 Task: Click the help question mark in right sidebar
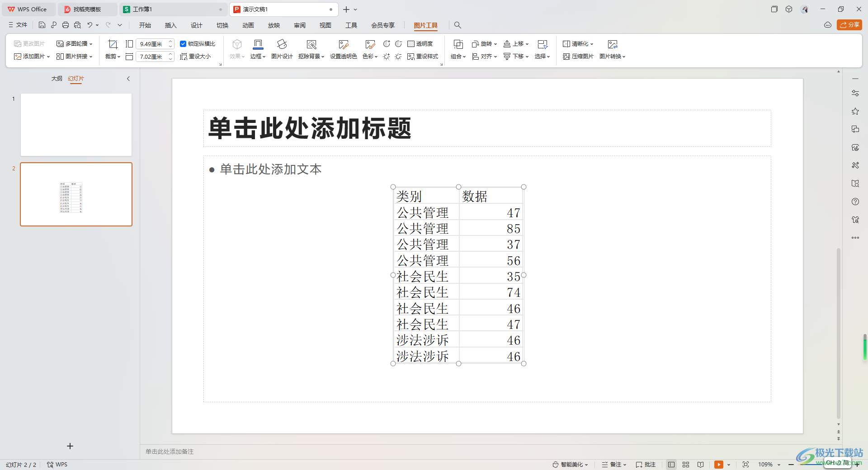click(855, 202)
